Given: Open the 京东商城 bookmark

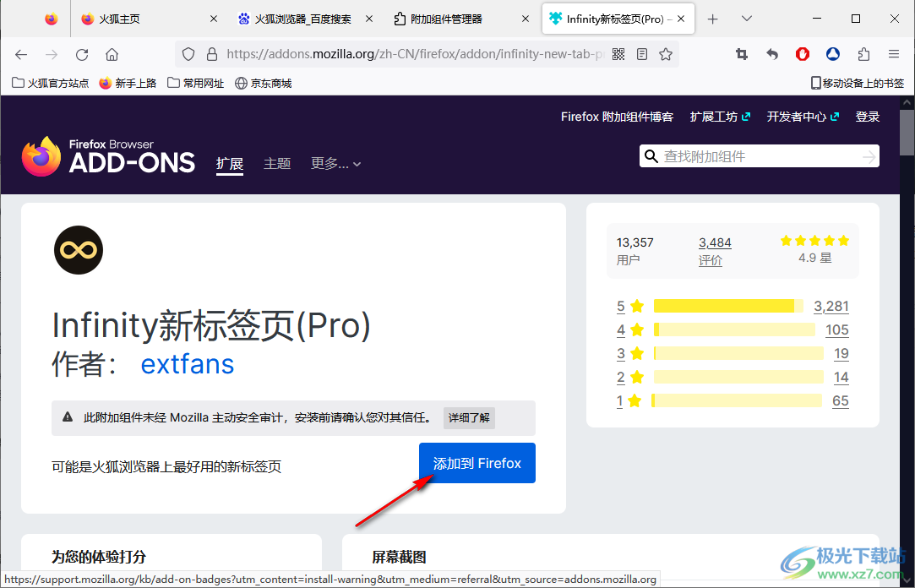Looking at the screenshot, I should pos(264,84).
